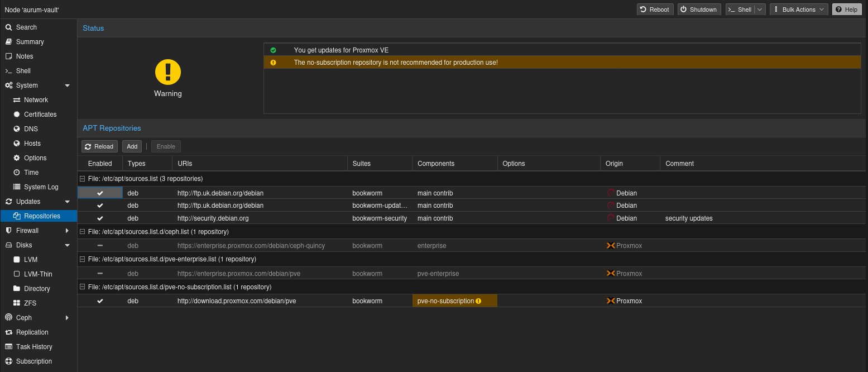This screenshot has width=868, height=372.
Task: Collapse the /etc/apt/sources.list group
Action: coord(83,179)
